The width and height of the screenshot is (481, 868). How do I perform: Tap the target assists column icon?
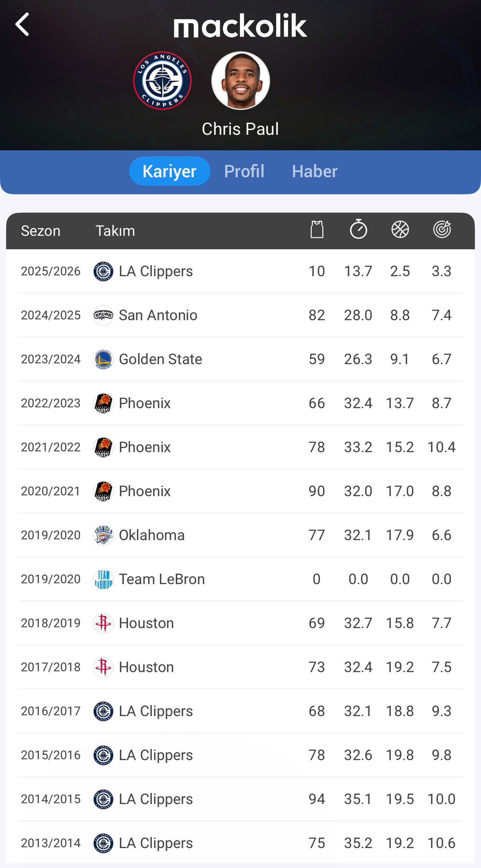click(442, 230)
